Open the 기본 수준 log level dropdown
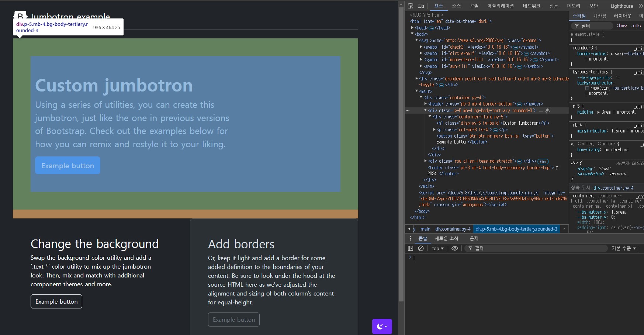Image resolution: width=644 pixels, height=335 pixels. click(x=624, y=248)
